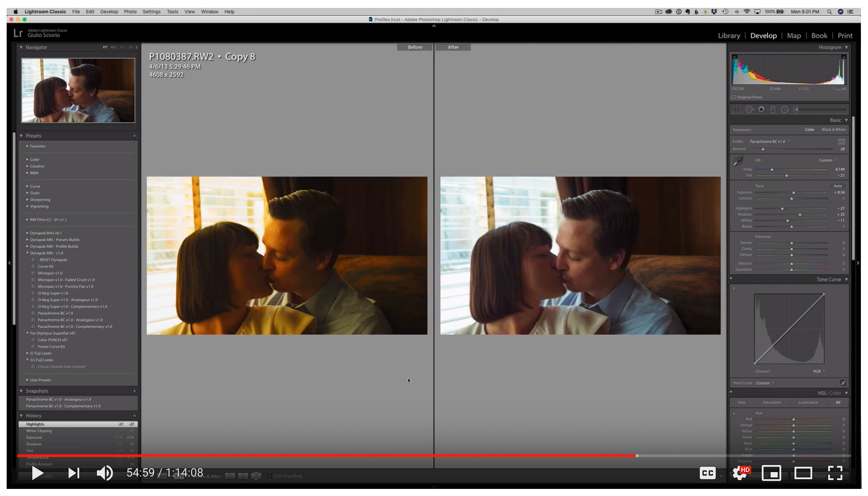The height and width of the screenshot is (496, 868).
Task: Open the Develop menu
Action: pyautogui.click(x=109, y=12)
